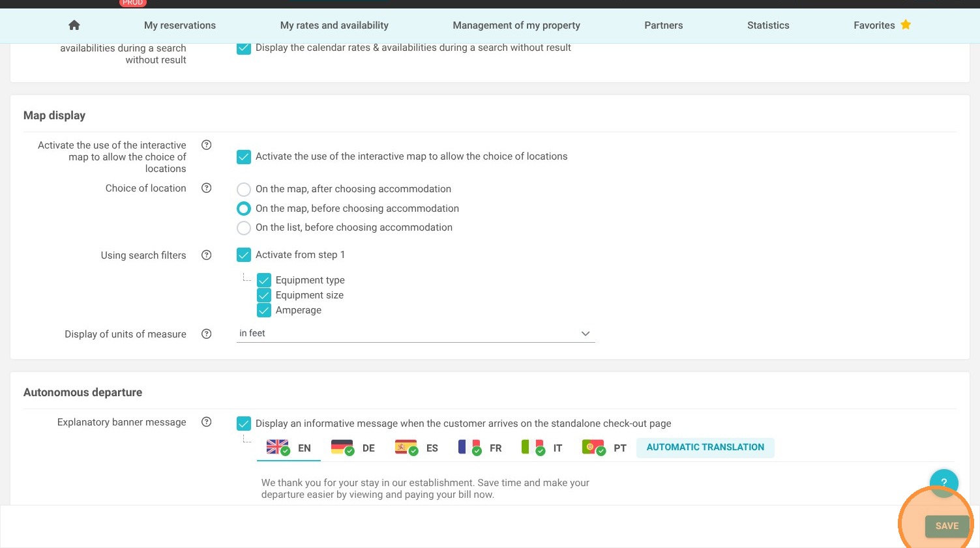This screenshot has height=548, width=980.
Task: Uncheck Equipment size filter
Action: (264, 295)
